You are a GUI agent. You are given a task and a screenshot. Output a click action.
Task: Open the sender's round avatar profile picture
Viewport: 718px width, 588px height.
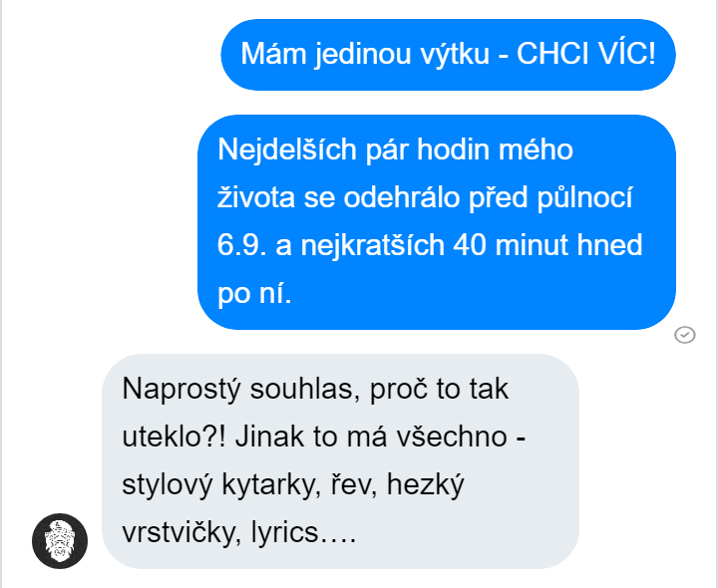60,541
